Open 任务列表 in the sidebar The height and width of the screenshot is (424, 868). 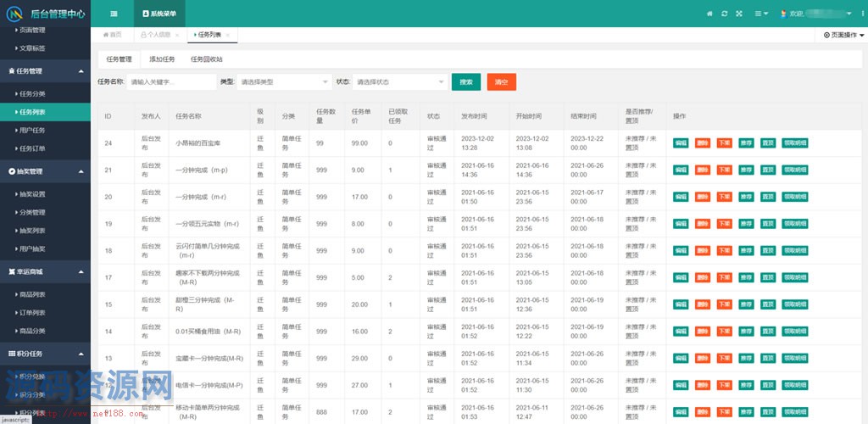pos(46,112)
